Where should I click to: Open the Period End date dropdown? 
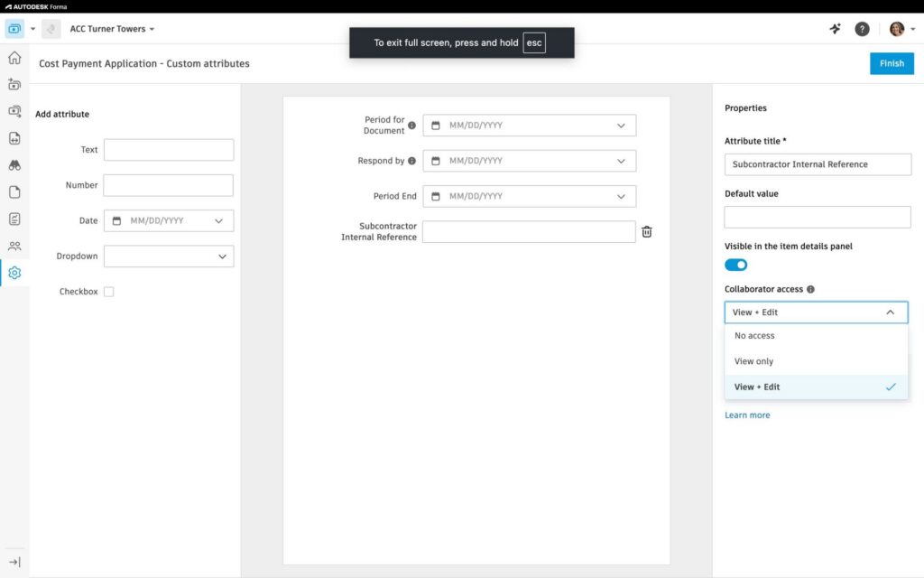tap(621, 196)
